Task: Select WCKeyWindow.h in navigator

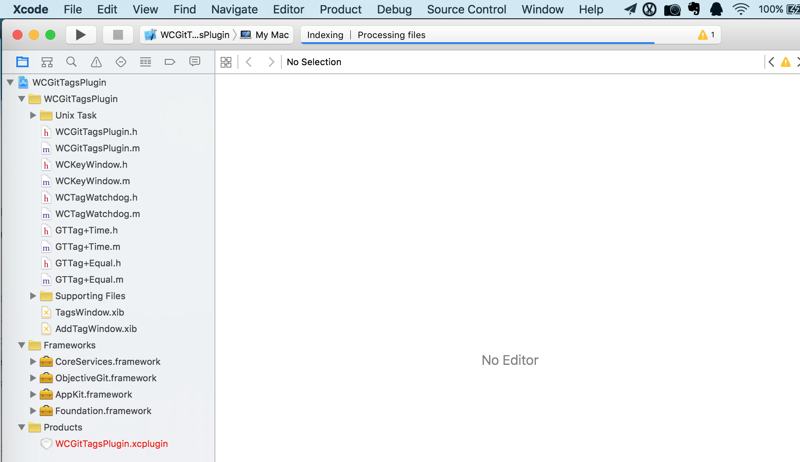Action: [x=91, y=164]
